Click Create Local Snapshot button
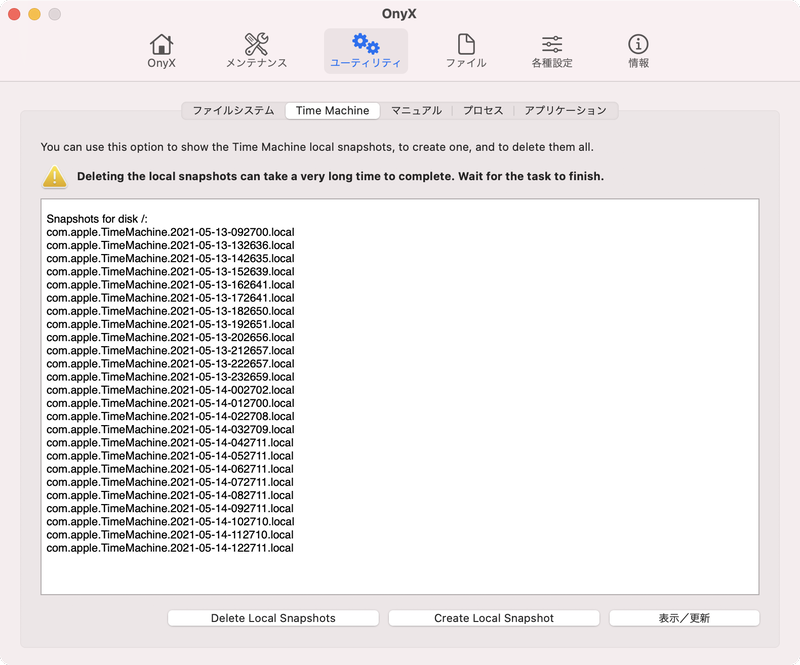The image size is (800, 665). 493,618
